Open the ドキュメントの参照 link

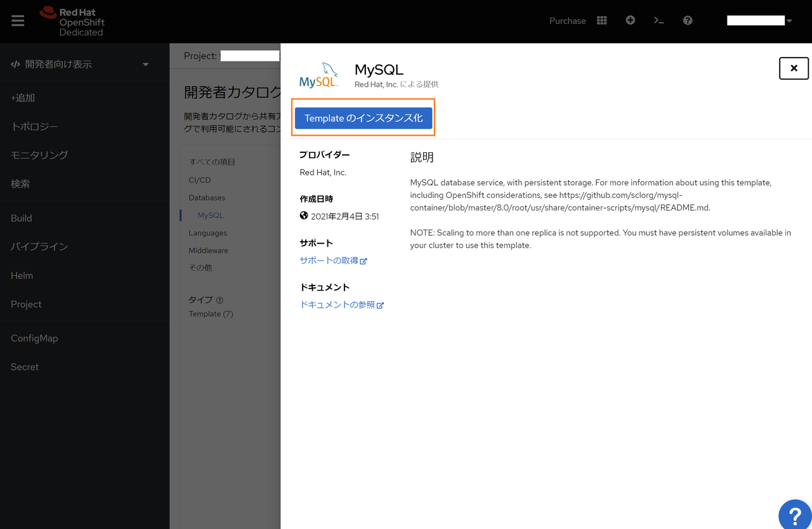pyautogui.click(x=342, y=305)
